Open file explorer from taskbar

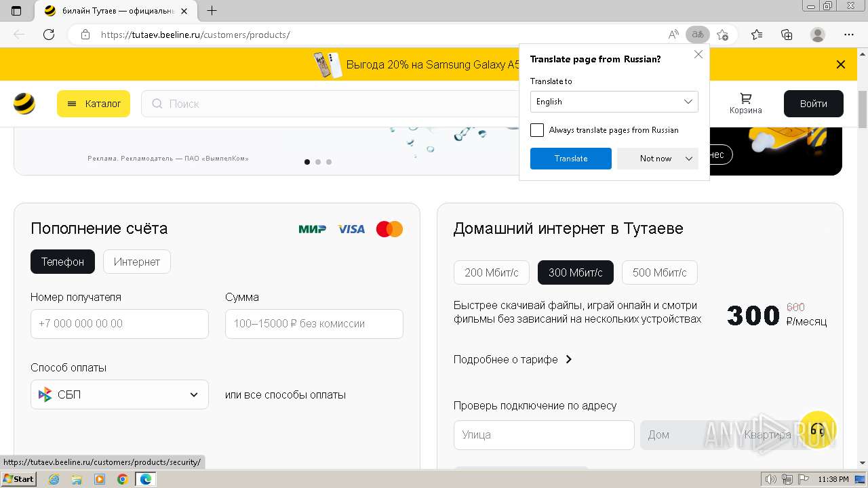[77, 479]
